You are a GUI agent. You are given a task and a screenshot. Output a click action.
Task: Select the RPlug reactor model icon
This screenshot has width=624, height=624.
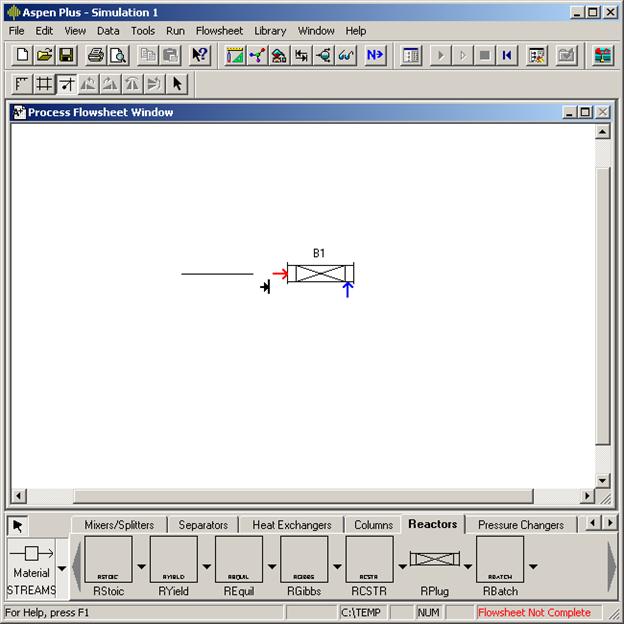(x=434, y=560)
